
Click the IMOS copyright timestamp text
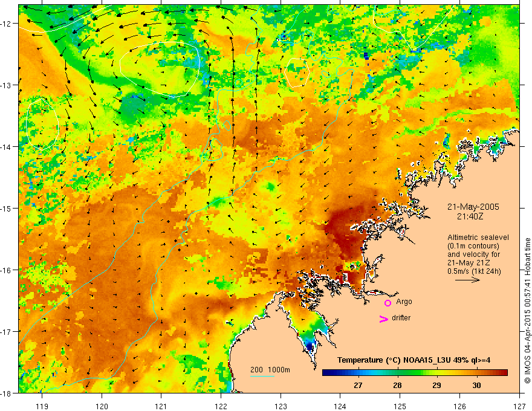point(527,311)
